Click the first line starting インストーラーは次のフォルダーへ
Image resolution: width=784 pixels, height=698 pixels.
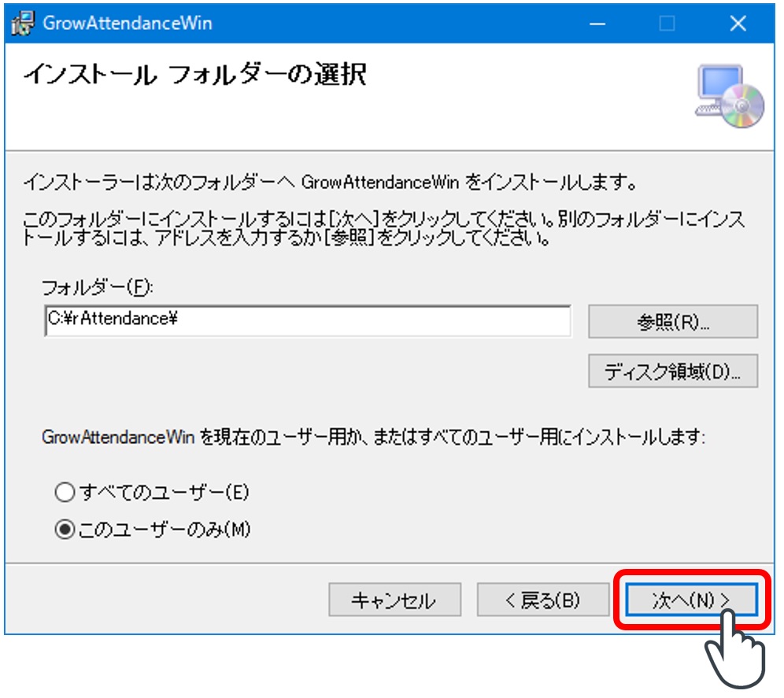tap(329, 183)
